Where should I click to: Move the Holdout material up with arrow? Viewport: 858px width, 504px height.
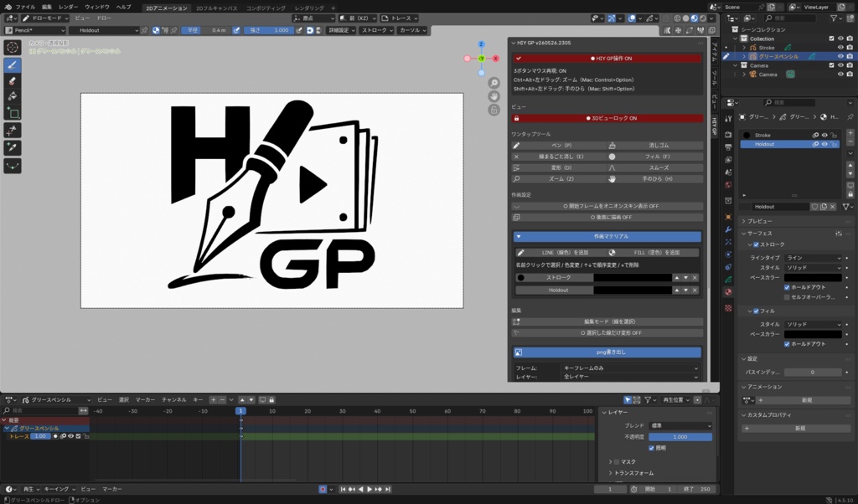[x=677, y=291]
